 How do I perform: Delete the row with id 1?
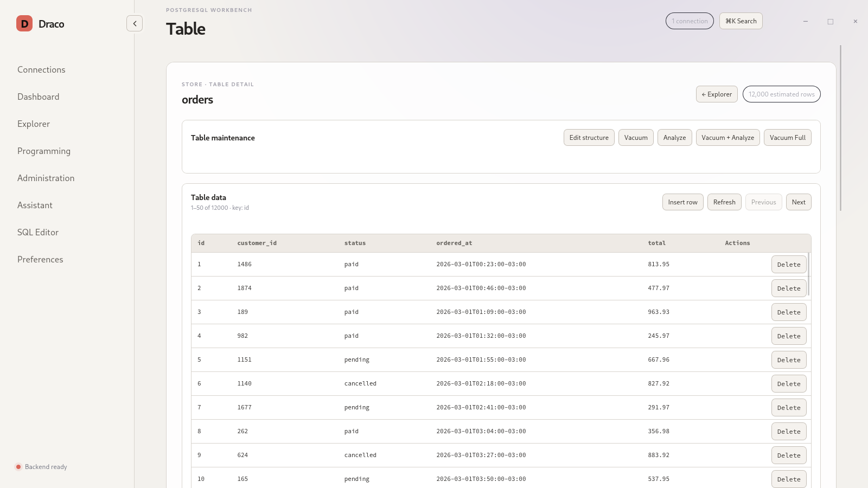click(789, 265)
